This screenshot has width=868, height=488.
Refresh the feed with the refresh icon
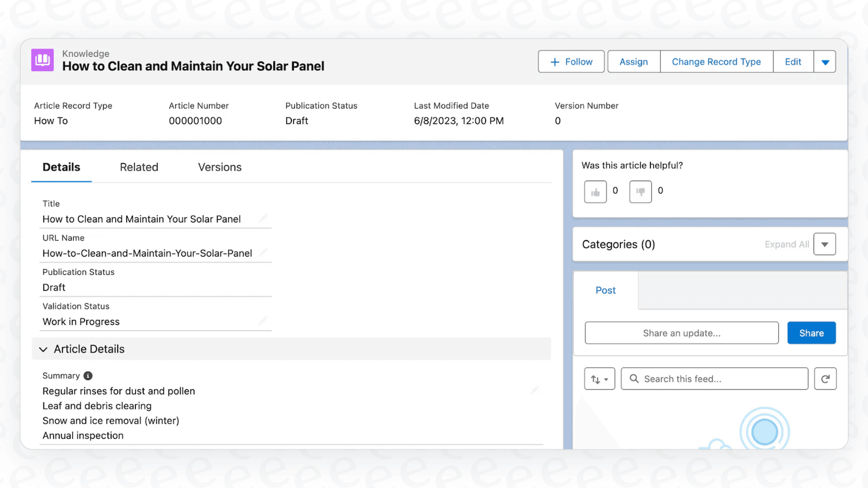(825, 379)
